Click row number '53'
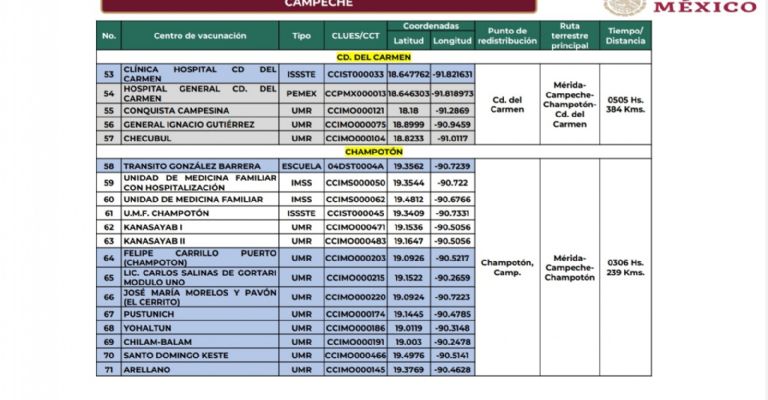 coord(109,74)
